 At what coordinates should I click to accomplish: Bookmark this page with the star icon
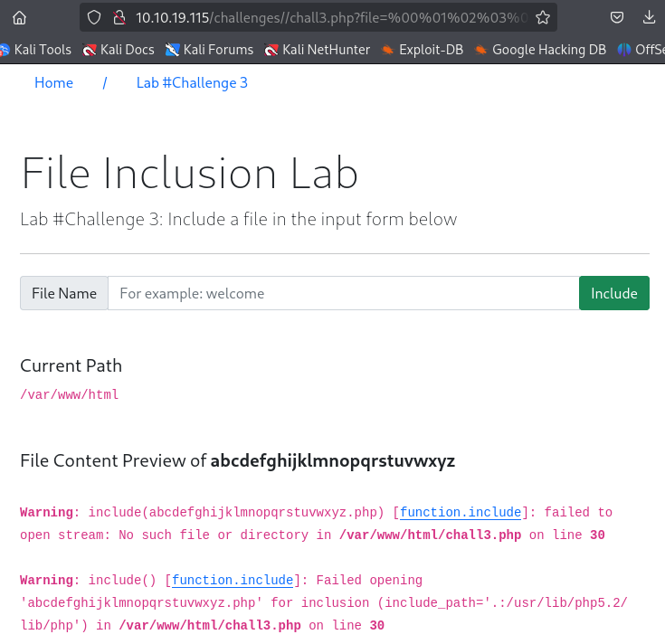[543, 18]
